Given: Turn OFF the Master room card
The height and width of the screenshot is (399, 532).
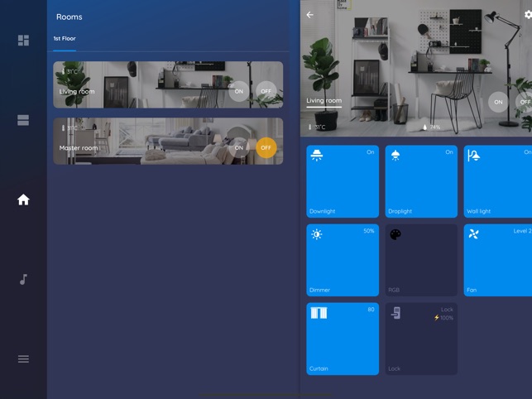Looking at the screenshot, I should (x=266, y=147).
